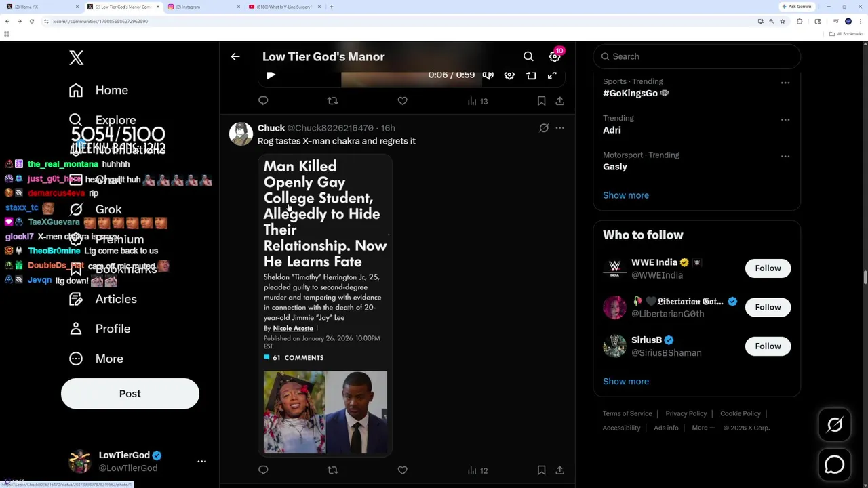Open Grok from the sidebar
Viewport: 868px width, 488px height.
(95, 209)
